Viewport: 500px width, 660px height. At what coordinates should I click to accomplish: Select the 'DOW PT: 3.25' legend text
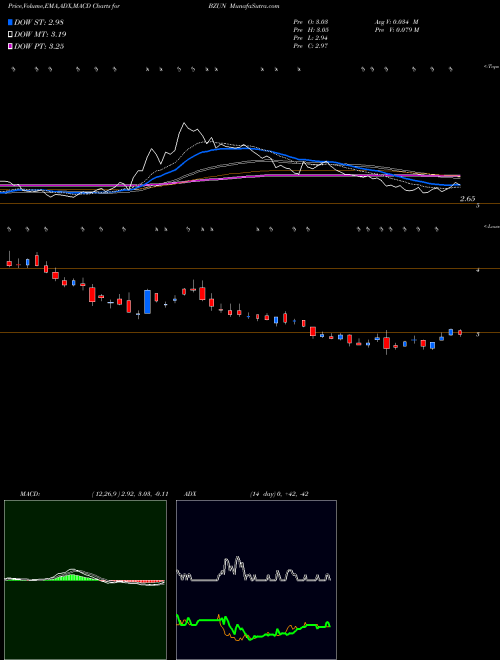click(39, 46)
